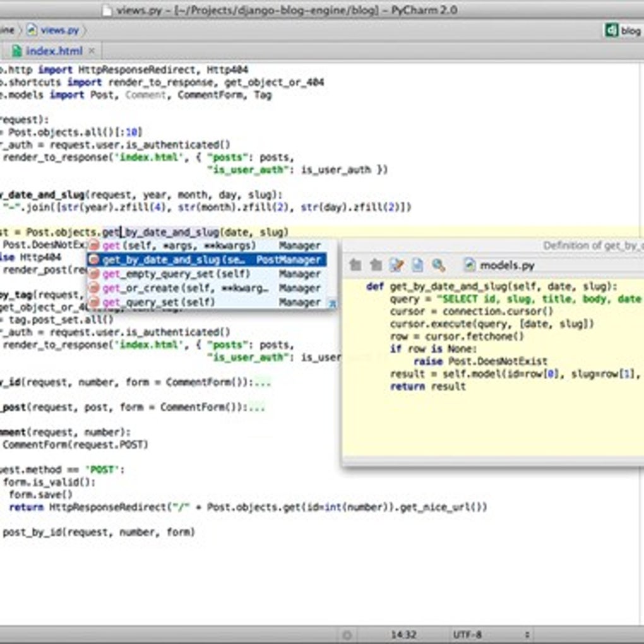Click the method icon beside get(self, *args, **kwargs)
The height and width of the screenshot is (644, 644).
94,245
